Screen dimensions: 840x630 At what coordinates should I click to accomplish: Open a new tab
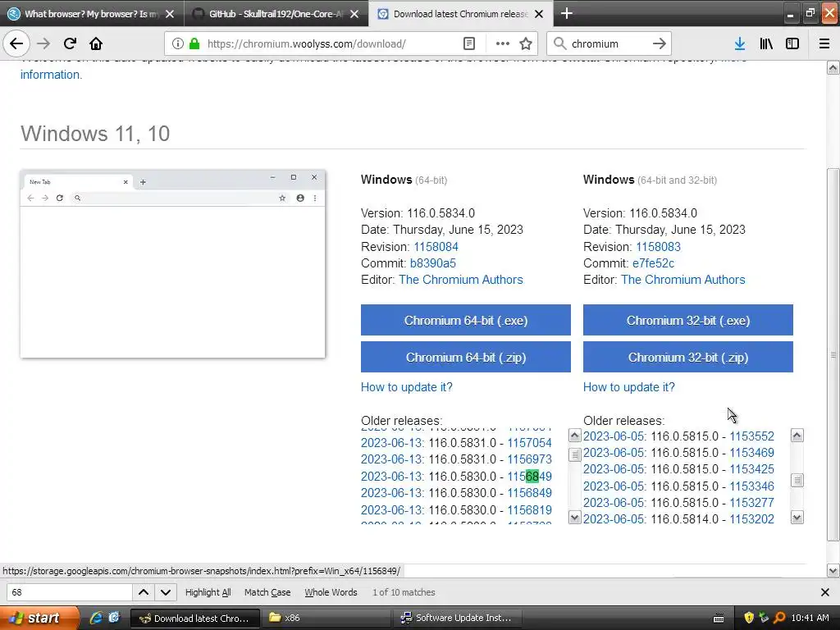[x=566, y=13]
